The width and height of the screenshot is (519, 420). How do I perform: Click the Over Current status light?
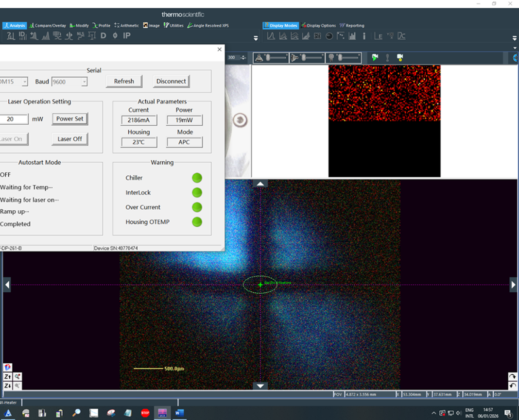[x=197, y=207]
